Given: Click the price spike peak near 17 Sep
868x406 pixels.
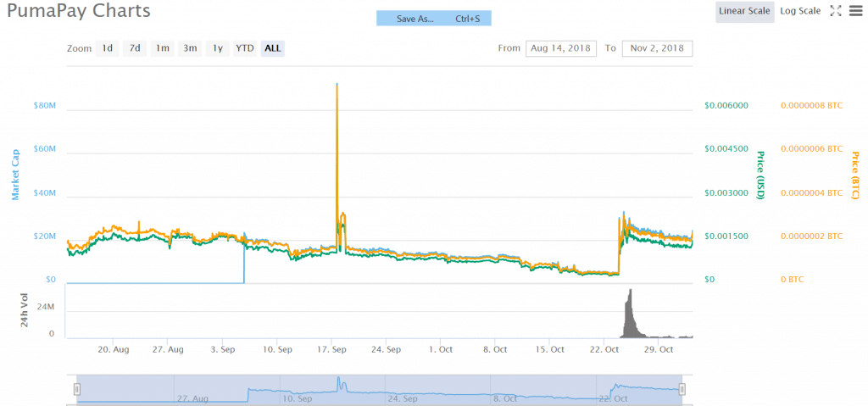Looking at the screenshot, I should tap(337, 85).
